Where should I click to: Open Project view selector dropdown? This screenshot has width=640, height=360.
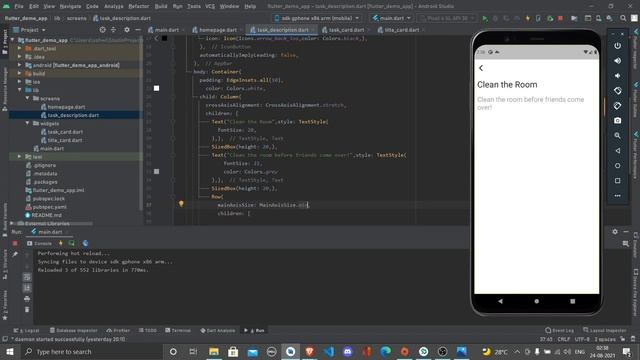pos(29,30)
